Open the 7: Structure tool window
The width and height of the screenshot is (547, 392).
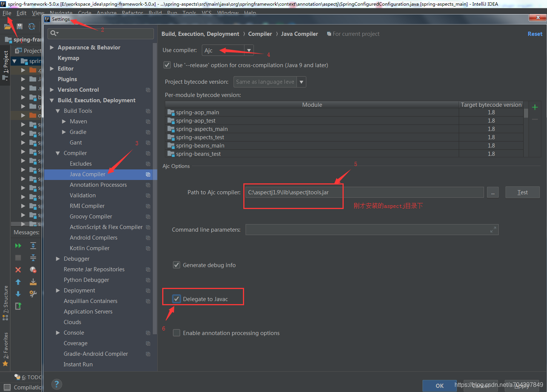(x=5, y=303)
